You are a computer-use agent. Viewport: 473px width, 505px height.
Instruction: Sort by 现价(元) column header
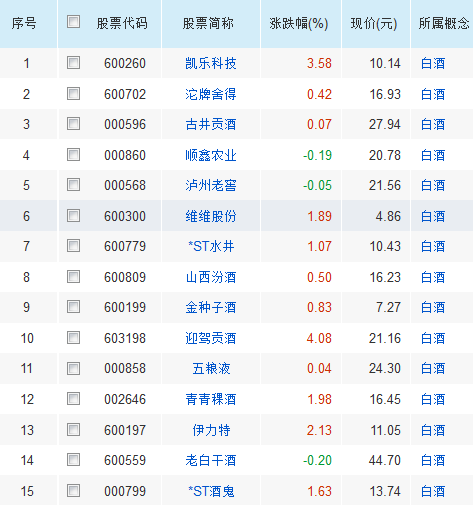pos(374,24)
